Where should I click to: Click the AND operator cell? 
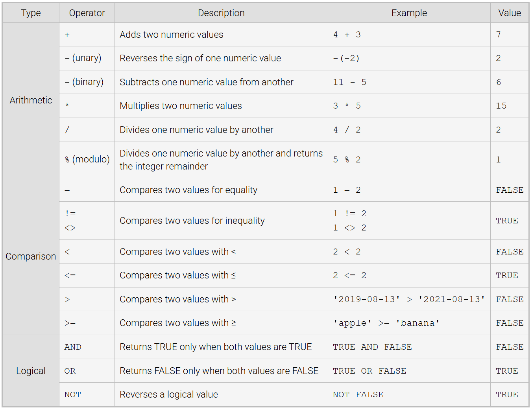73,347
